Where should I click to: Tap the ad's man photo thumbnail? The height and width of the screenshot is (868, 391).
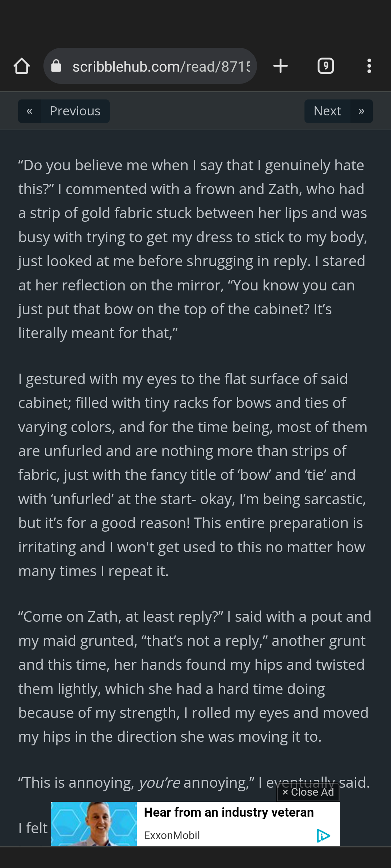[x=94, y=824]
